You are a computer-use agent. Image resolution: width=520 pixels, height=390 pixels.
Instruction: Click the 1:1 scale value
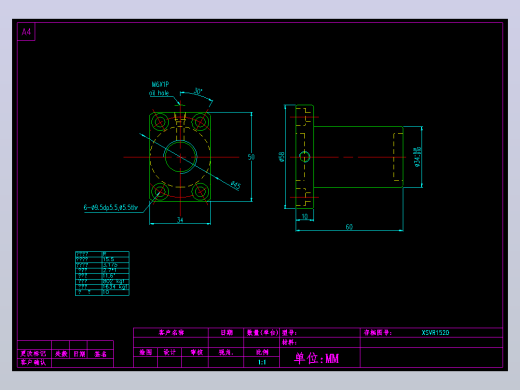(262, 362)
